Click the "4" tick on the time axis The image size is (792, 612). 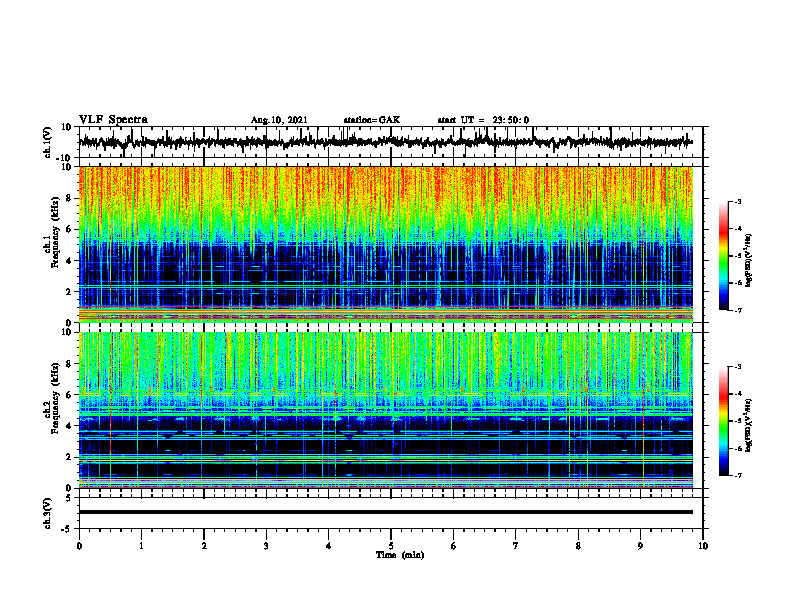point(328,546)
